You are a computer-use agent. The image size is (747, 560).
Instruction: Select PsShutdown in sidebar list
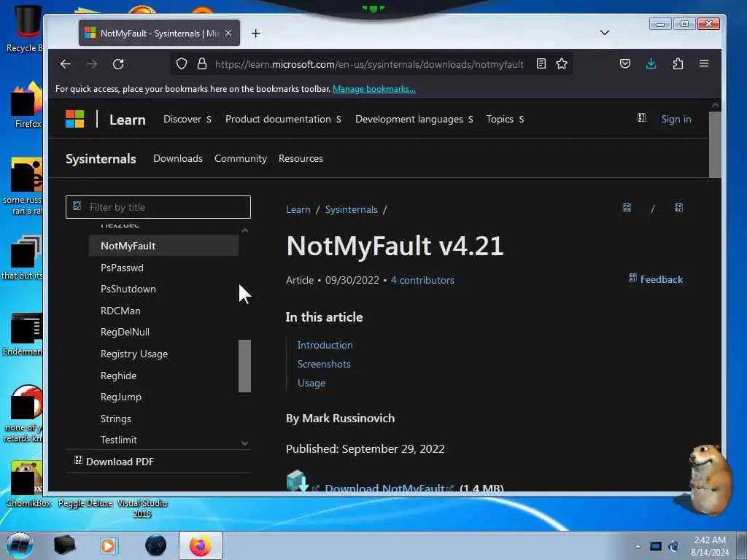pos(128,289)
